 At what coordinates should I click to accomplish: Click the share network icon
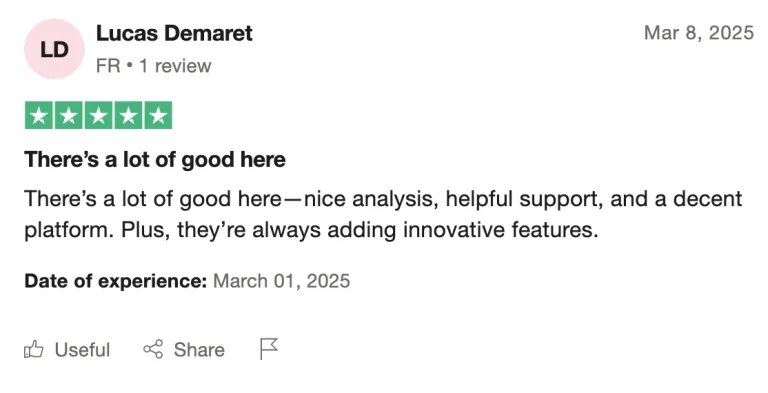[x=153, y=349]
